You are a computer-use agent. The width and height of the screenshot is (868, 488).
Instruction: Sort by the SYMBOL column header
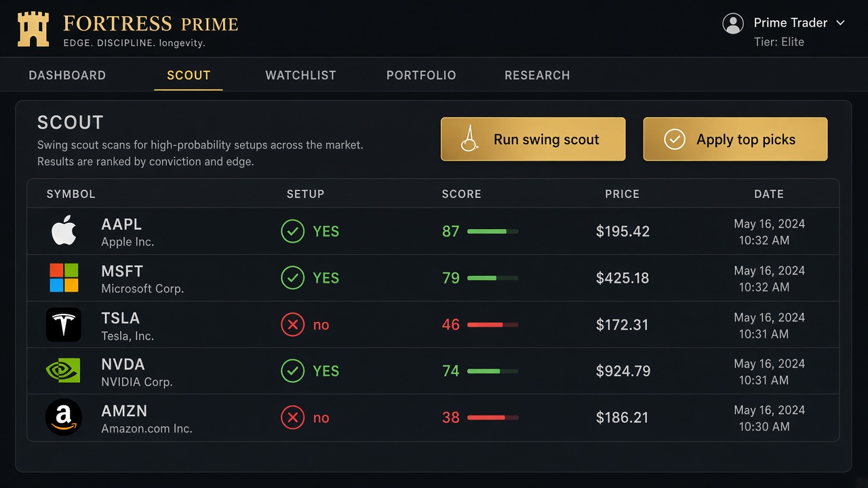point(71,194)
